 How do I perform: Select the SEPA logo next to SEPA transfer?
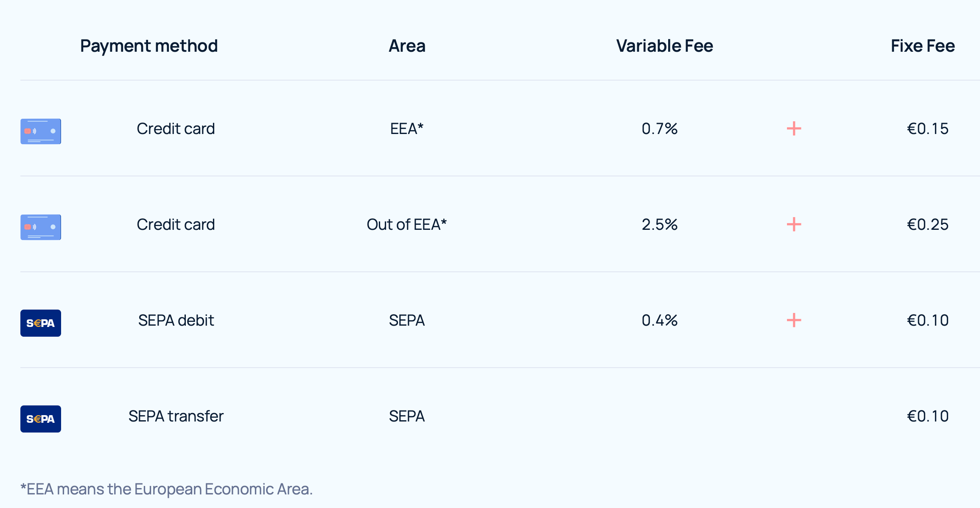click(41, 419)
